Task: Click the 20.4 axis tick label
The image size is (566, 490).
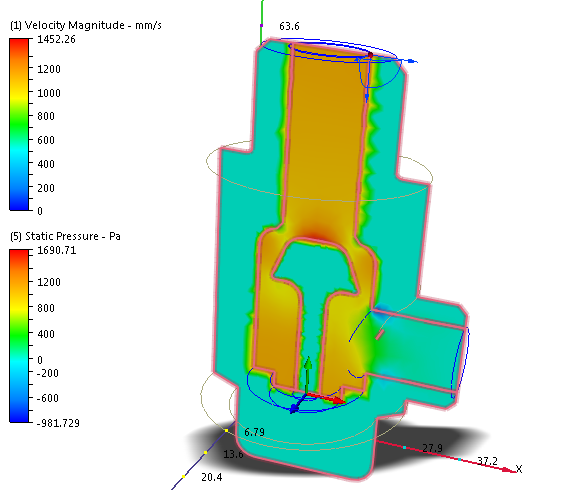Action: coord(212,477)
